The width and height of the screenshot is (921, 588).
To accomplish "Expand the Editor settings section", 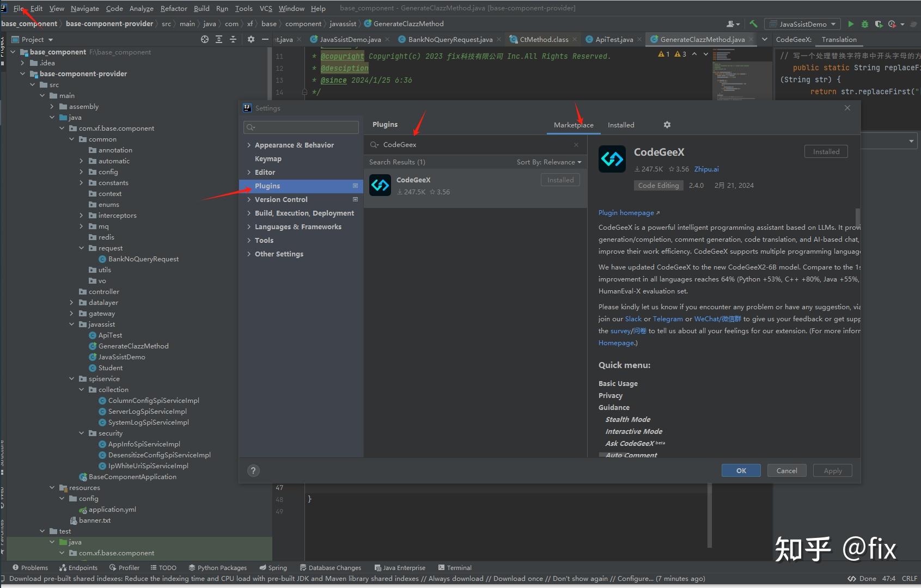I will (x=249, y=172).
